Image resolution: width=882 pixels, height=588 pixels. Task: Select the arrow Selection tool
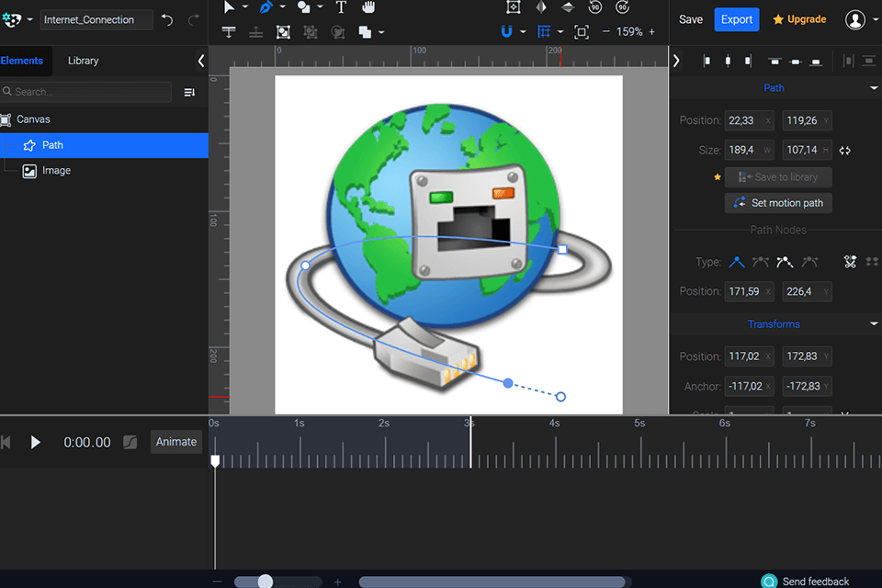coord(229,6)
